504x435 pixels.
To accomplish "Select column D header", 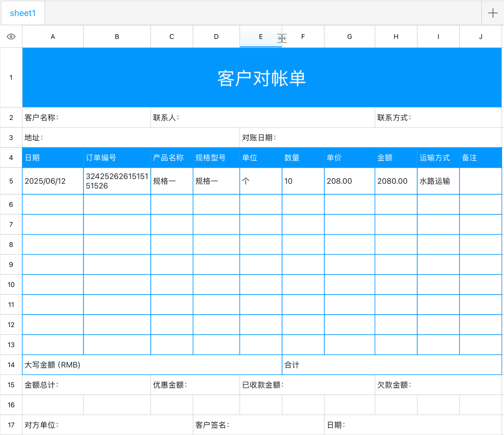I will 216,37.
